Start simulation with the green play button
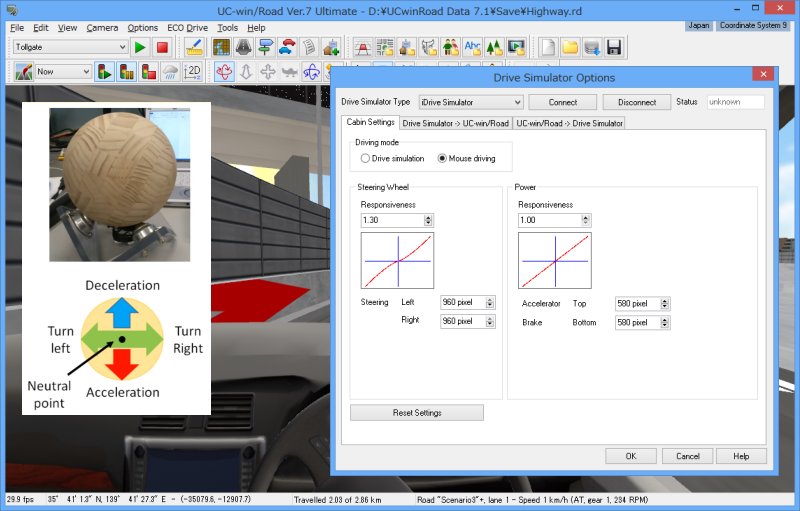The image size is (800, 511). pos(140,47)
